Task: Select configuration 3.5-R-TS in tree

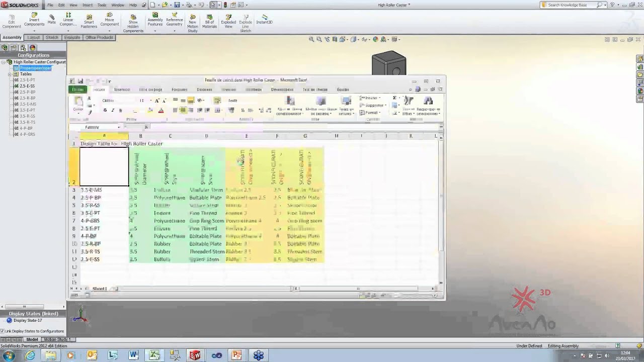Action: (27, 122)
